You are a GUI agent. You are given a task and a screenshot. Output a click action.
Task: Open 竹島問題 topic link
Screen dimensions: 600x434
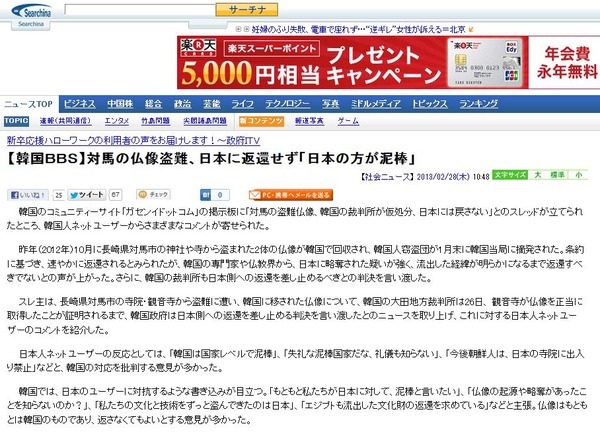(x=155, y=121)
